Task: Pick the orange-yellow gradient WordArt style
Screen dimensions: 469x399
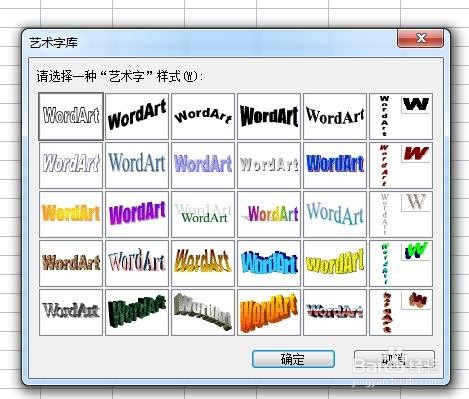Action: pyautogui.click(x=71, y=214)
